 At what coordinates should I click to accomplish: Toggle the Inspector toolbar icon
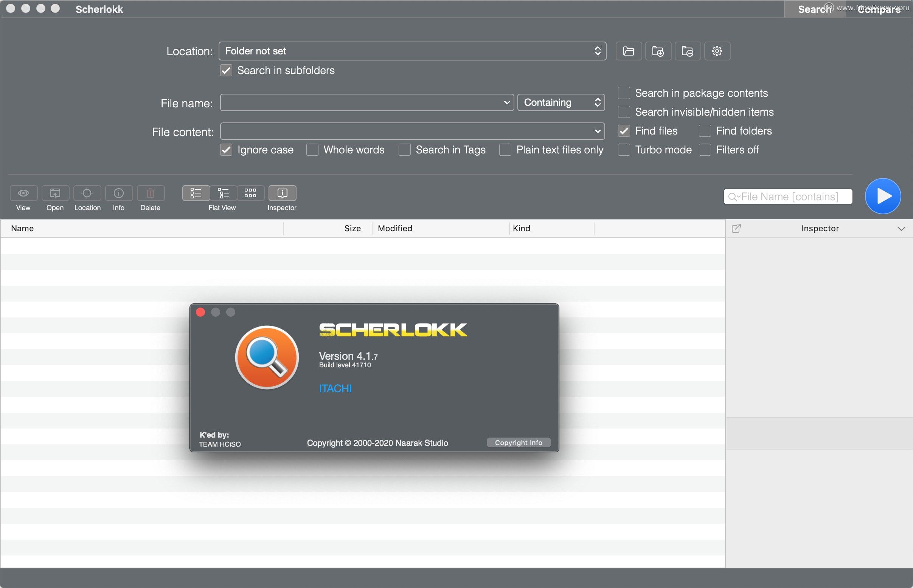coord(283,193)
